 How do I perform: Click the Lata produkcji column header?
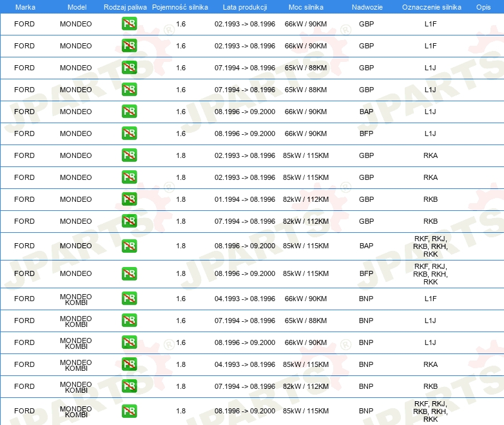(245, 7)
